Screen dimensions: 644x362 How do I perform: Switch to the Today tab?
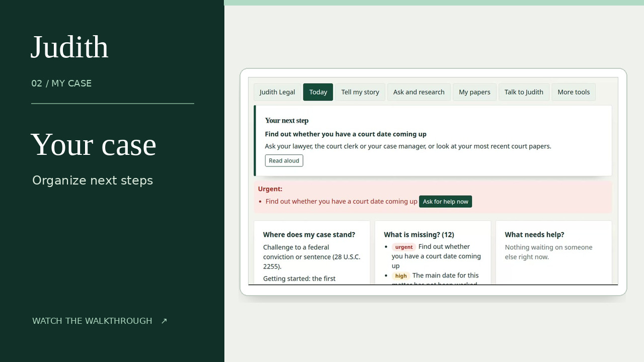click(318, 92)
